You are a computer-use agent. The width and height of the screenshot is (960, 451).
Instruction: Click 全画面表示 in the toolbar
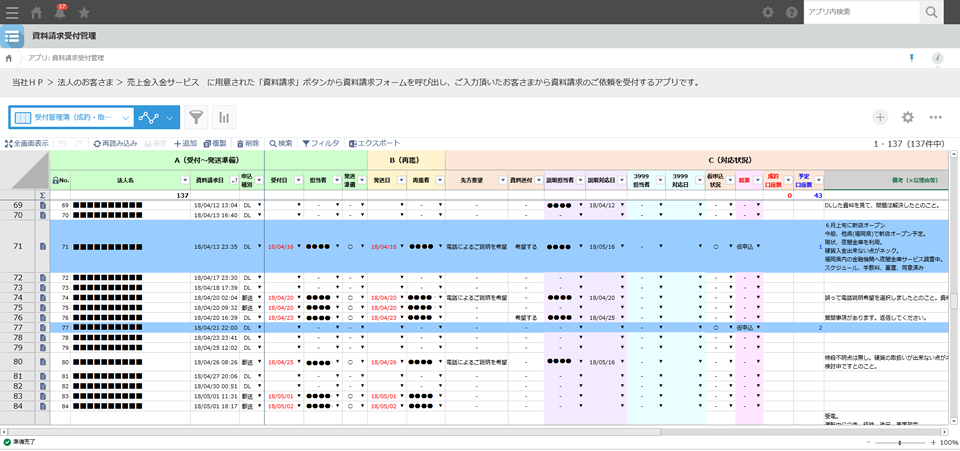click(x=26, y=144)
